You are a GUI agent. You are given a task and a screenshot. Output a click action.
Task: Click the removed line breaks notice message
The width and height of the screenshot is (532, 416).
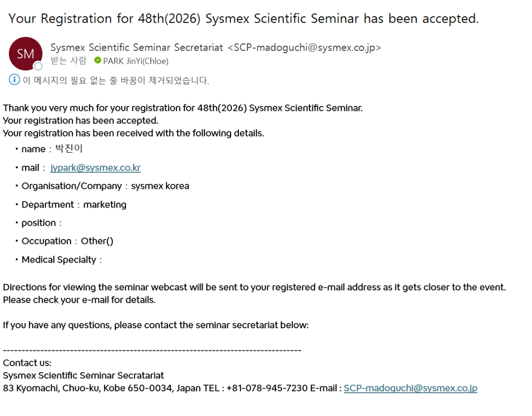click(116, 80)
